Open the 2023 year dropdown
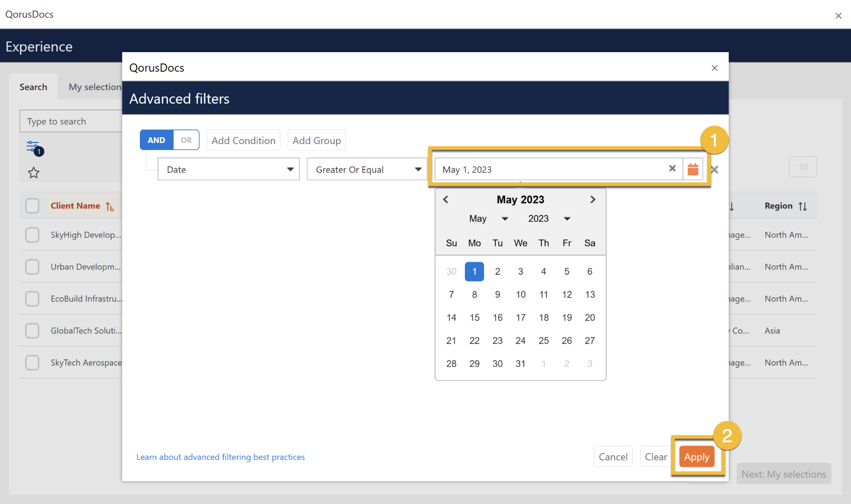The image size is (851, 504). pyautogui.click(x=549, y=219)
